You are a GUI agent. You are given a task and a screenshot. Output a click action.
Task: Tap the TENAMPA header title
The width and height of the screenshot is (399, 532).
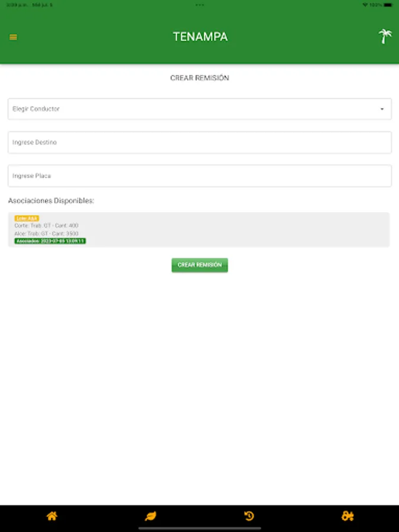tap(200, 37)
